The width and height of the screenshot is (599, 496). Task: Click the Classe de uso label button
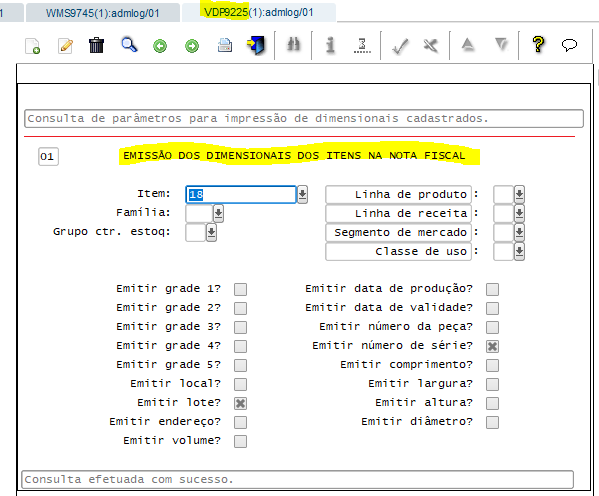tap(398, 252)
